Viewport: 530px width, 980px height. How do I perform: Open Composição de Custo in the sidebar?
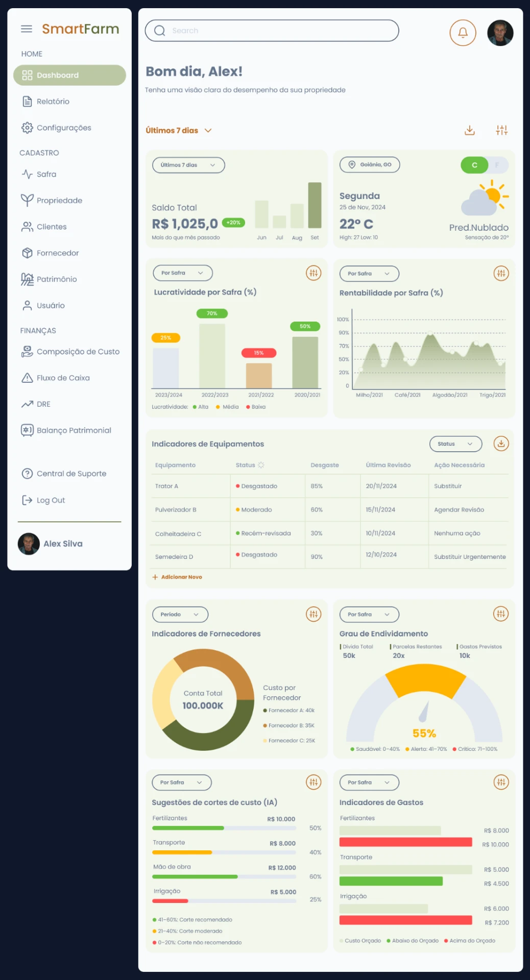pos(70,352)
